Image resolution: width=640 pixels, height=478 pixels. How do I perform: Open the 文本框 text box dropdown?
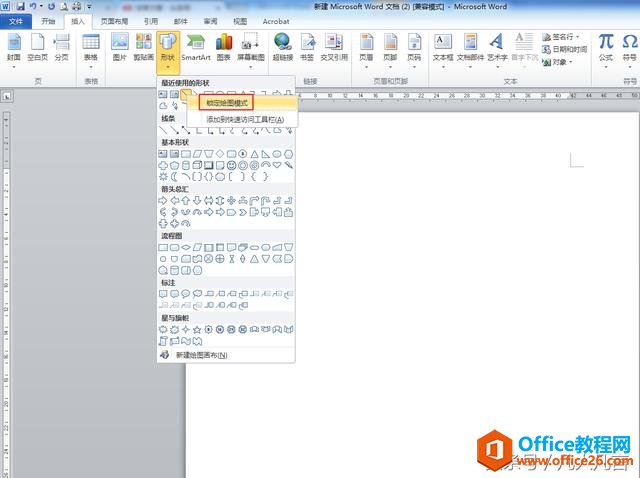(443, 51)
